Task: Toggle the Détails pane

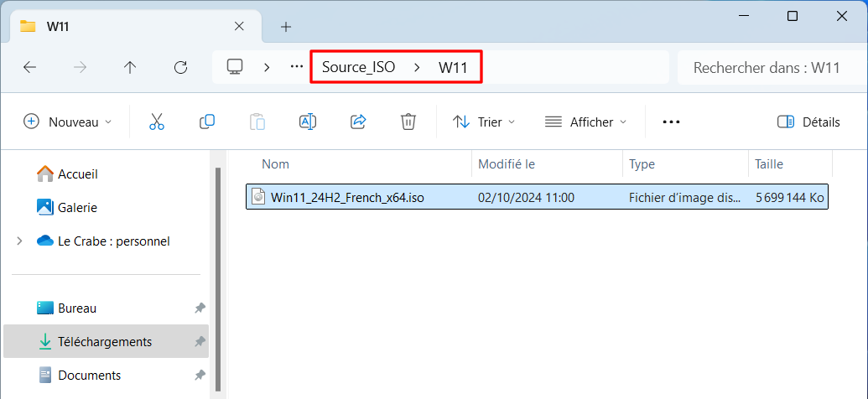Action: 808,122
